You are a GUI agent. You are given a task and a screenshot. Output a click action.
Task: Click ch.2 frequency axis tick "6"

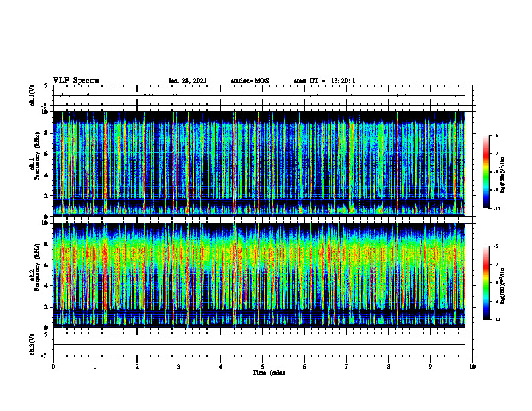[x=47, y=265]
